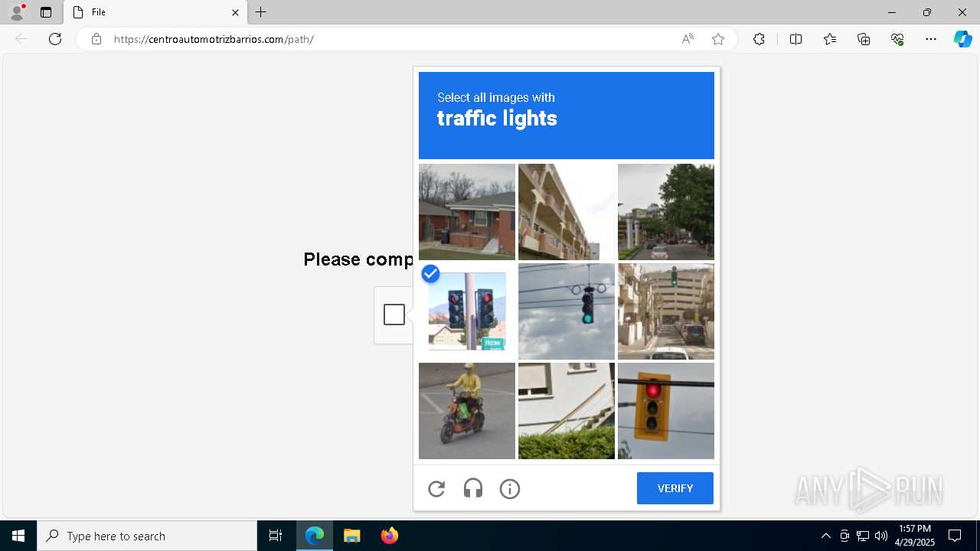Open the captcha help info icon
Screen dimensions: 980x551
pyautogui.click(x=510, y=488)
